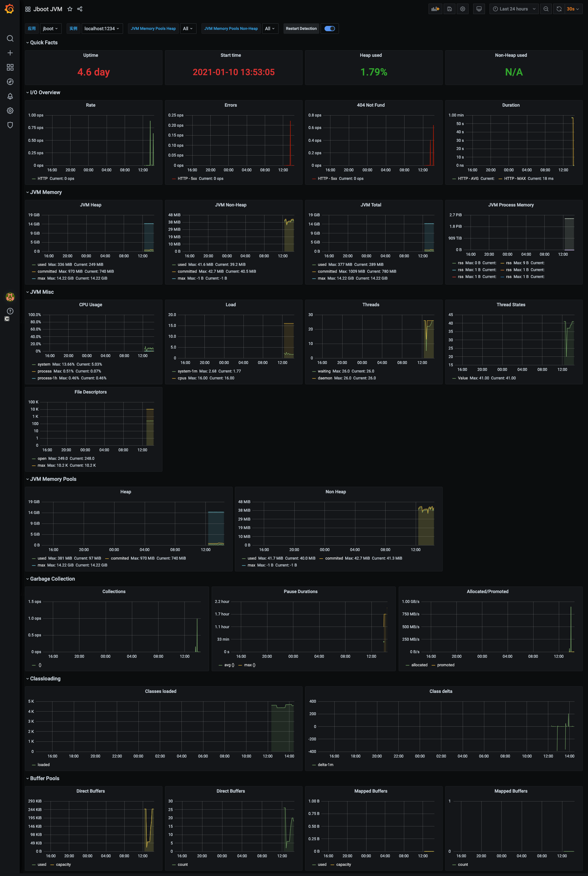The width and height of the screenshot is (588, 876).
Task: Open the Server Admin shield icon
Action: [x=10, y=125]
